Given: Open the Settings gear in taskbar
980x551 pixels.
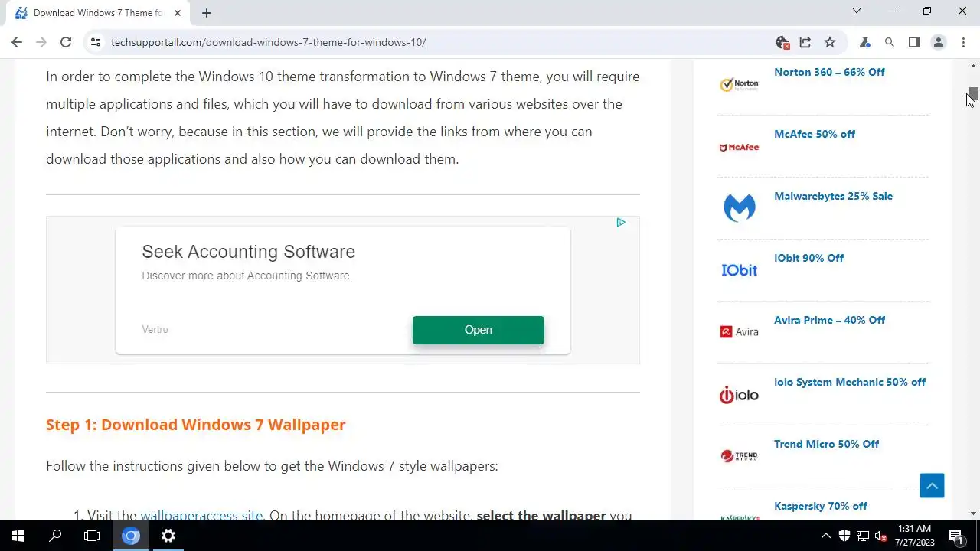Looking at the screenshot, I should tap(168, 536).
